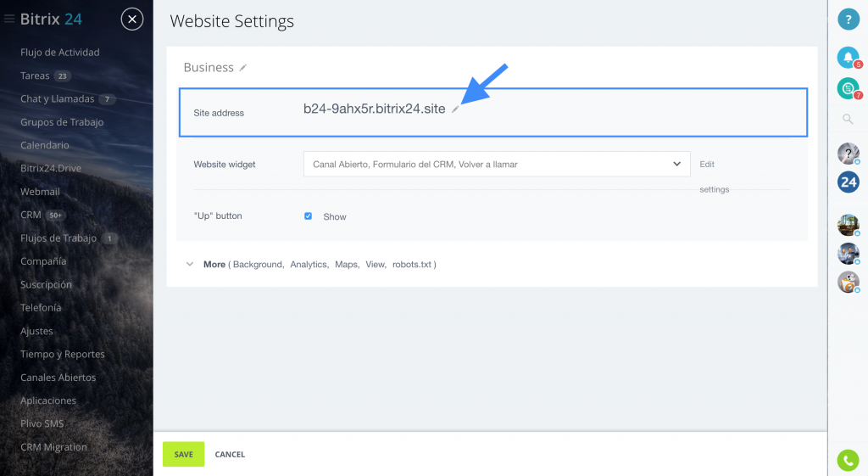Open the Website widget dropdown
Screen dimensions: 868x476
(x=497, y=164)
